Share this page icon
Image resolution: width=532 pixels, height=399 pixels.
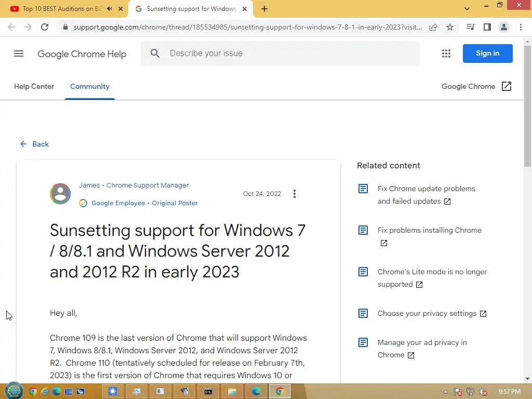(x=433, y=27)
